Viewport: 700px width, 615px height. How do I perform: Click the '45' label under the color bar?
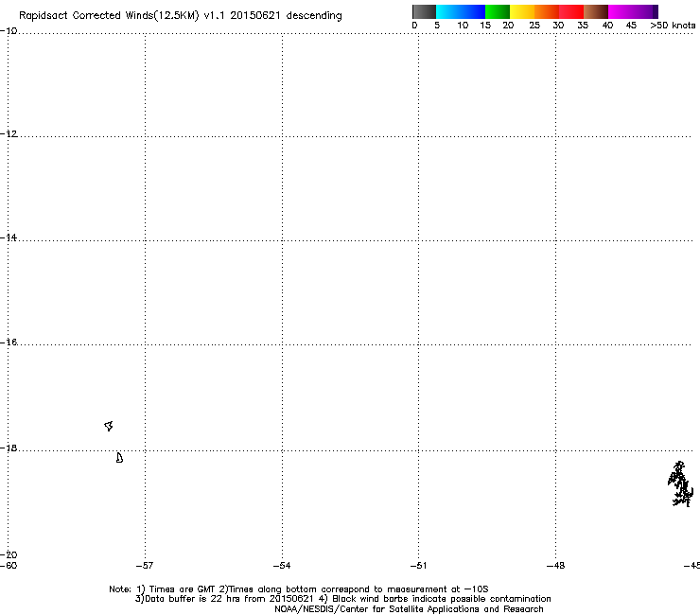631,26
